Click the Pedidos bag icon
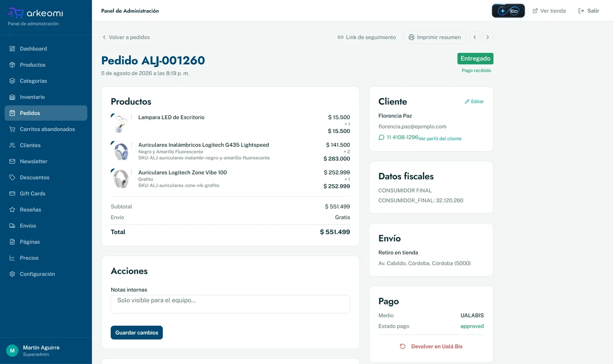Screen dimensions: 613x364 [12, 113]
